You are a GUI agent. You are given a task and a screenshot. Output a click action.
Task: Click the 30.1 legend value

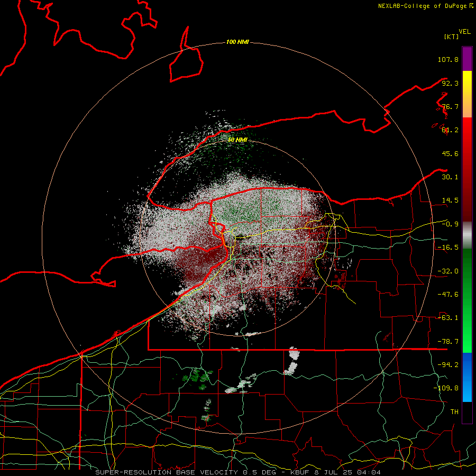click(450, 177)
